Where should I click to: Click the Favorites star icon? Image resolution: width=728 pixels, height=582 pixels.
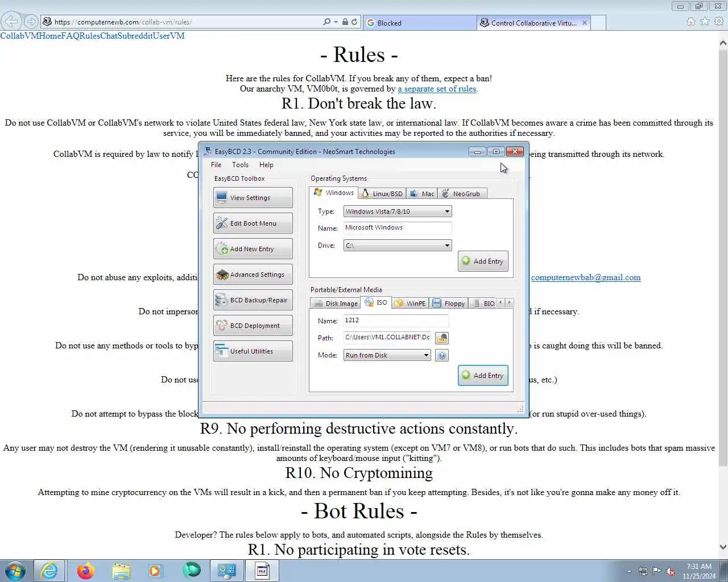[705, 22]
